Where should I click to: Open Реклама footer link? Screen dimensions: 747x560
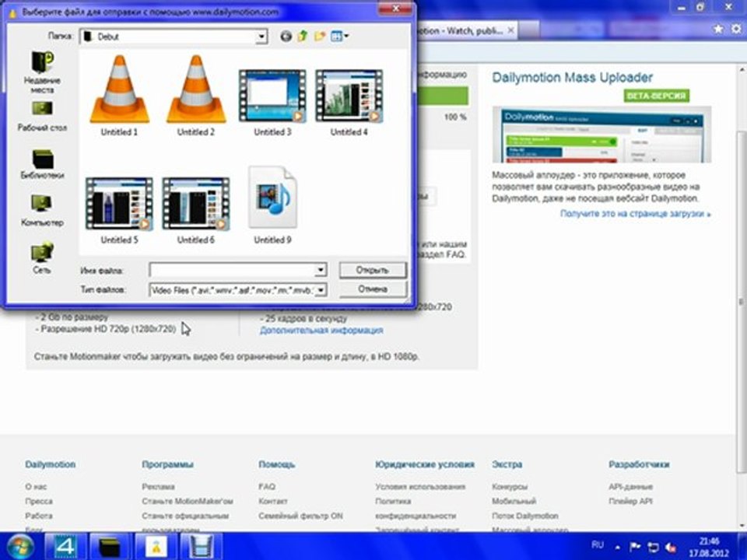(158, 487)
